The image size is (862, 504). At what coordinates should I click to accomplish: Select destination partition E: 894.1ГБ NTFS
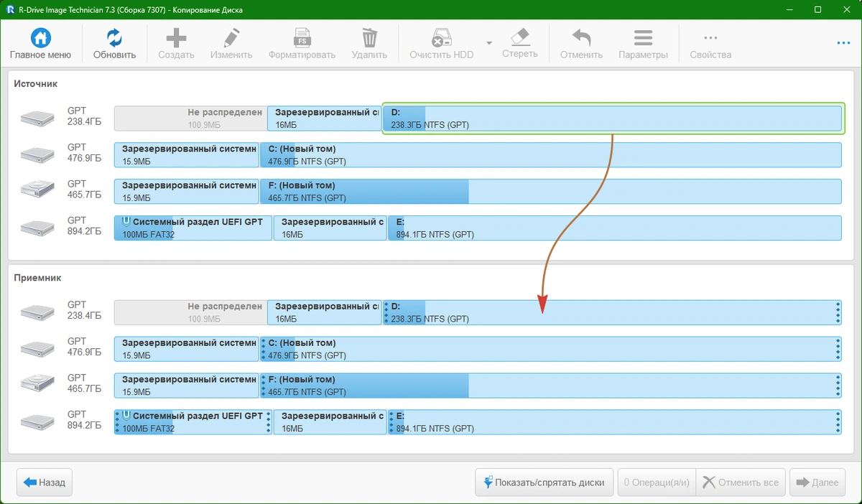point(614,422)
